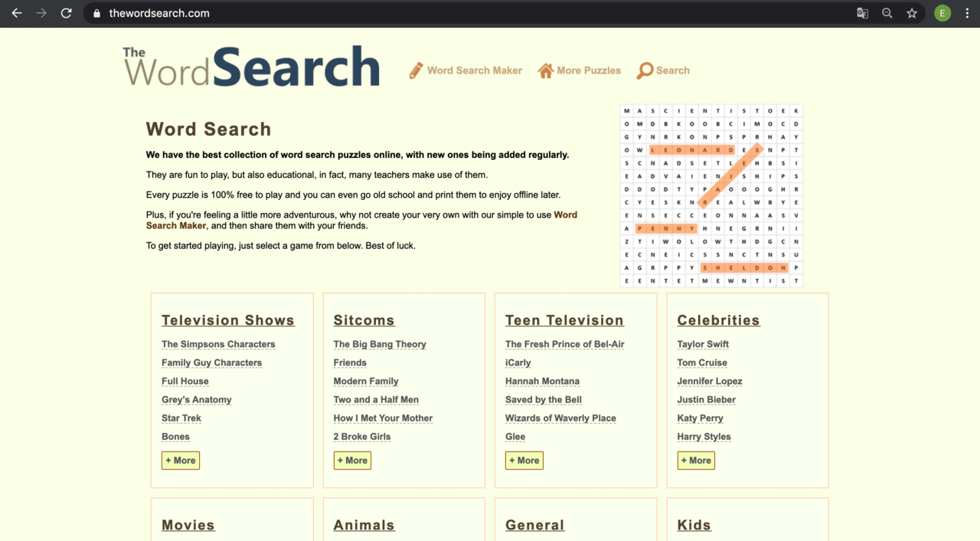Screen dimensions: 980x541
Task: Open the Katy Perry puzzle
Action: click(701, 418)
